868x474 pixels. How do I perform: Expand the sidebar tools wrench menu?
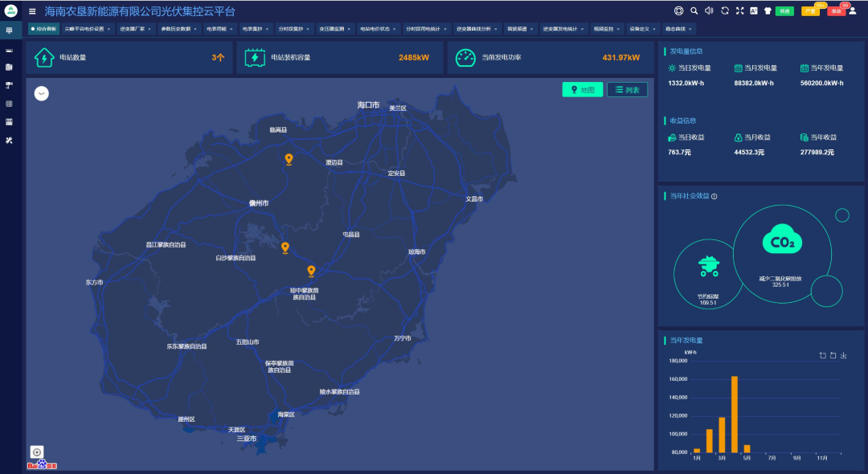[9, 141]
